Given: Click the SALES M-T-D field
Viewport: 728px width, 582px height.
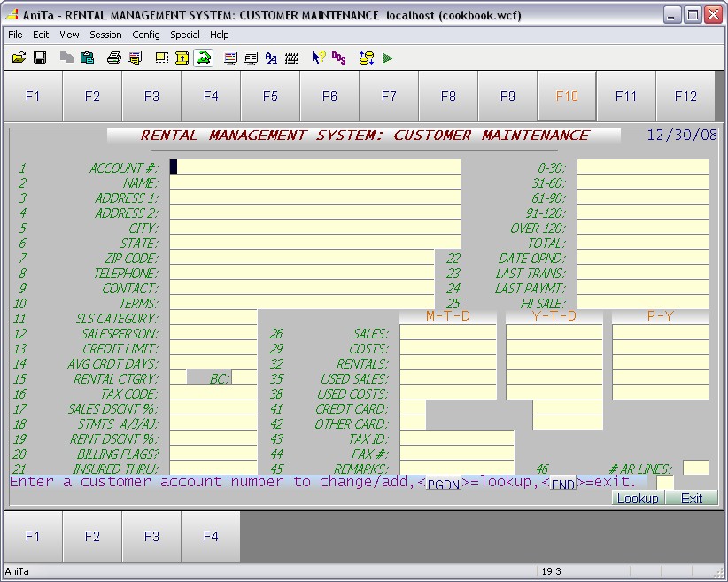Looking at the screenshot, I should point(448,332).
